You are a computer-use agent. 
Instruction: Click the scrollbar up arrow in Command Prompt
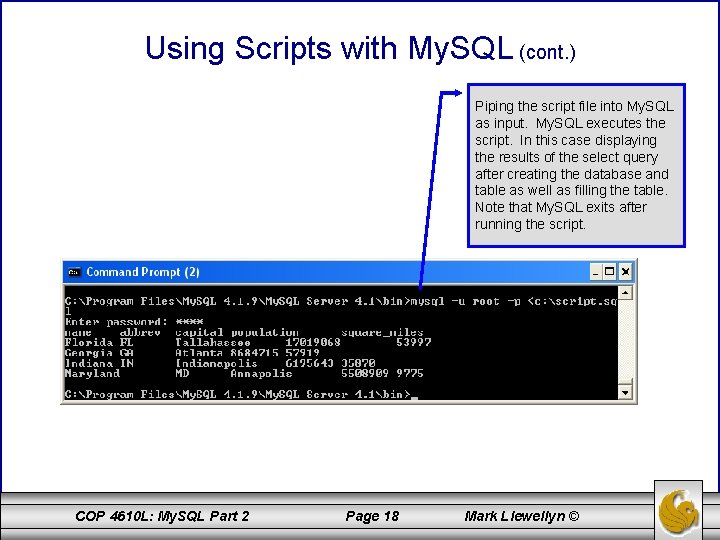625,292
